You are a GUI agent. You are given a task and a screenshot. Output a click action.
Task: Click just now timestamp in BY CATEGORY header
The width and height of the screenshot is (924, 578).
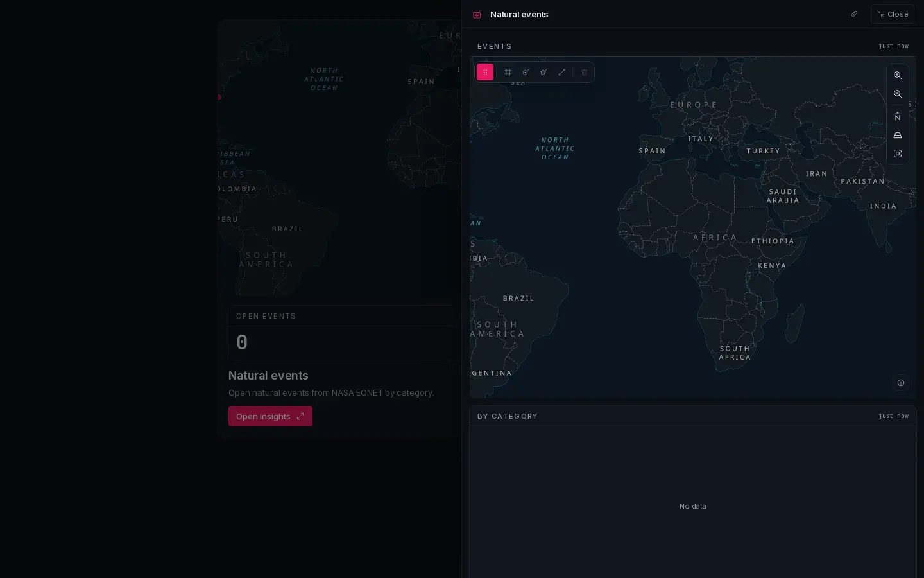coord(893,416)
